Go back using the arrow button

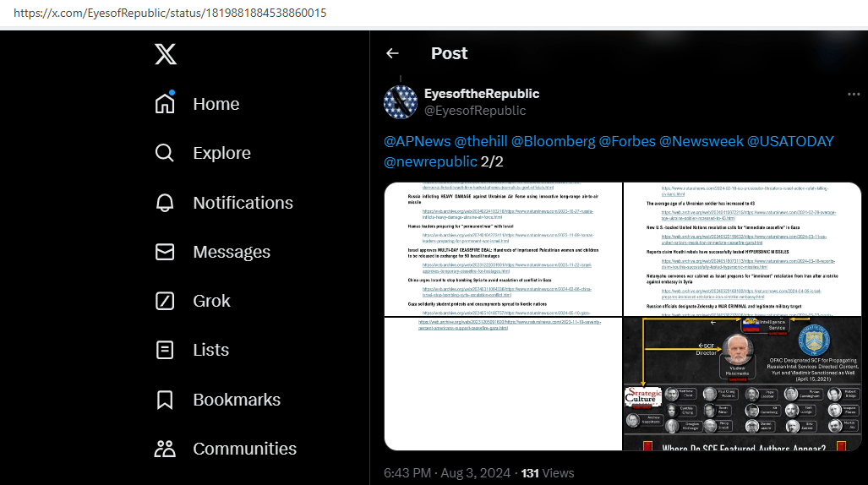[392, 53]
